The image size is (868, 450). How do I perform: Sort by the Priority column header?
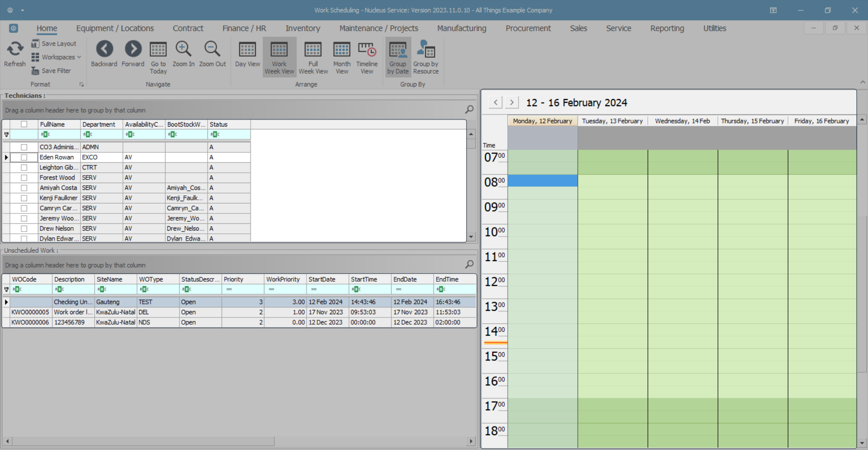coord(243,279)
